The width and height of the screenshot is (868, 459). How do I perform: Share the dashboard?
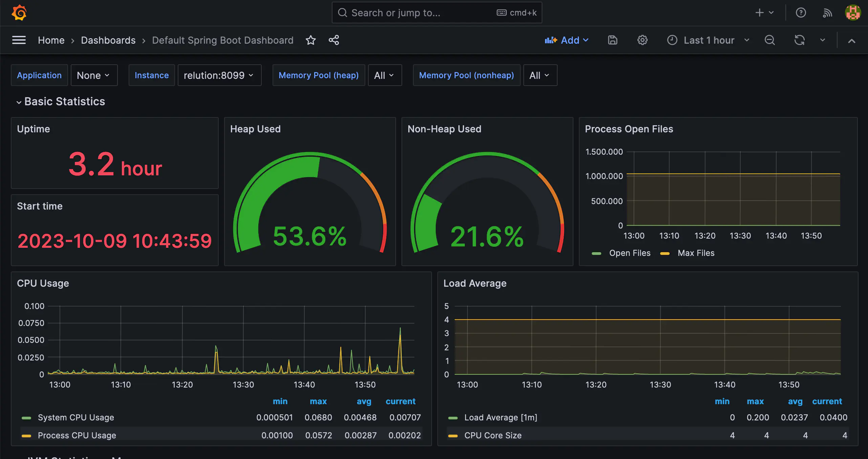pos(333,40)
